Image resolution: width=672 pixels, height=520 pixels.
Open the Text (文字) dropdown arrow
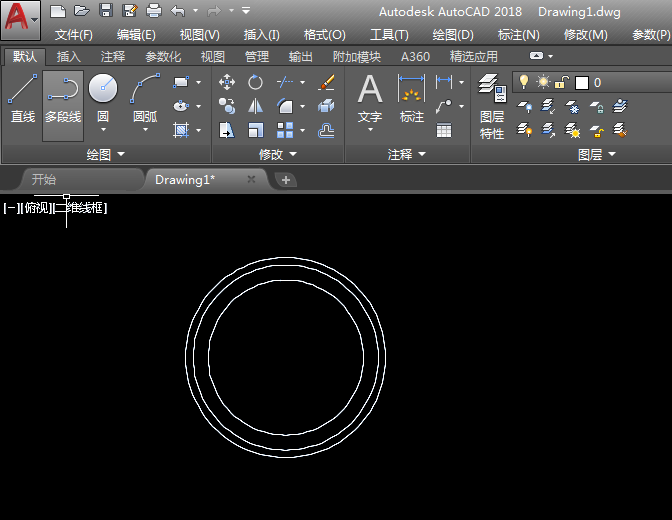coord(370,131)
